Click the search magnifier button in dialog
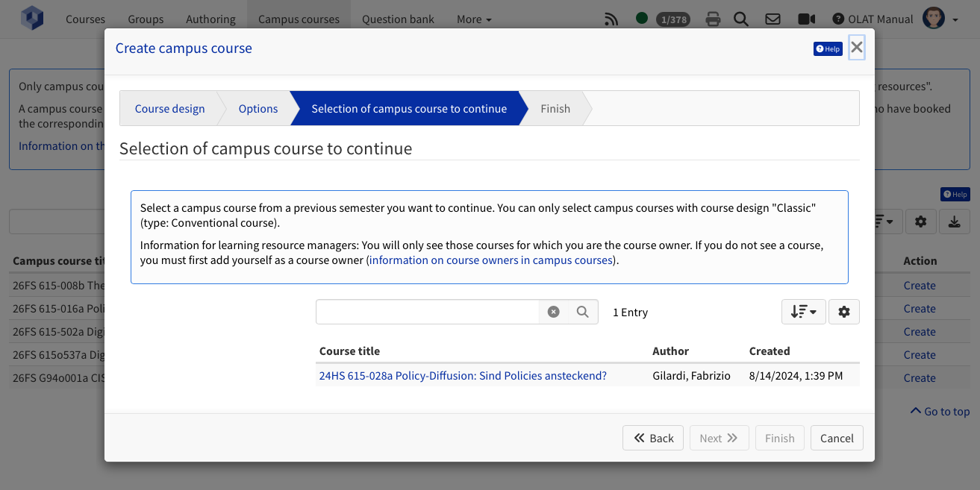980x490 pixels. (583, 312)
